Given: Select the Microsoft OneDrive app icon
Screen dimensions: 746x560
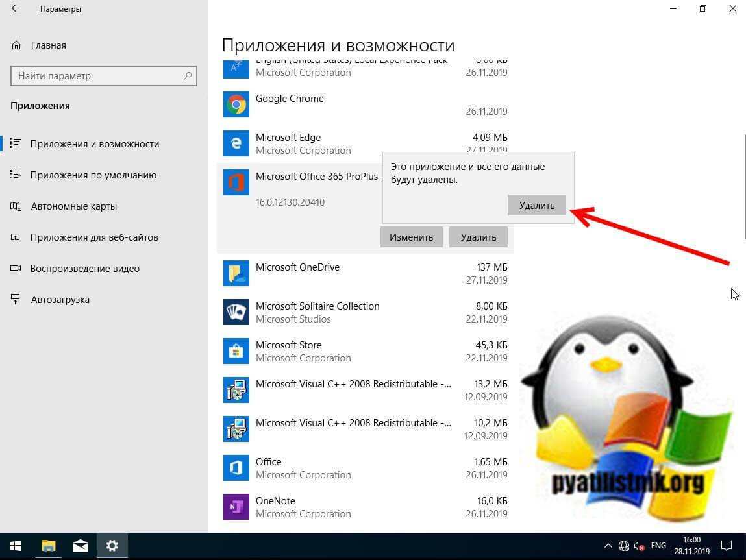Looking at the screenshot, I should click(x=236, y=273).
